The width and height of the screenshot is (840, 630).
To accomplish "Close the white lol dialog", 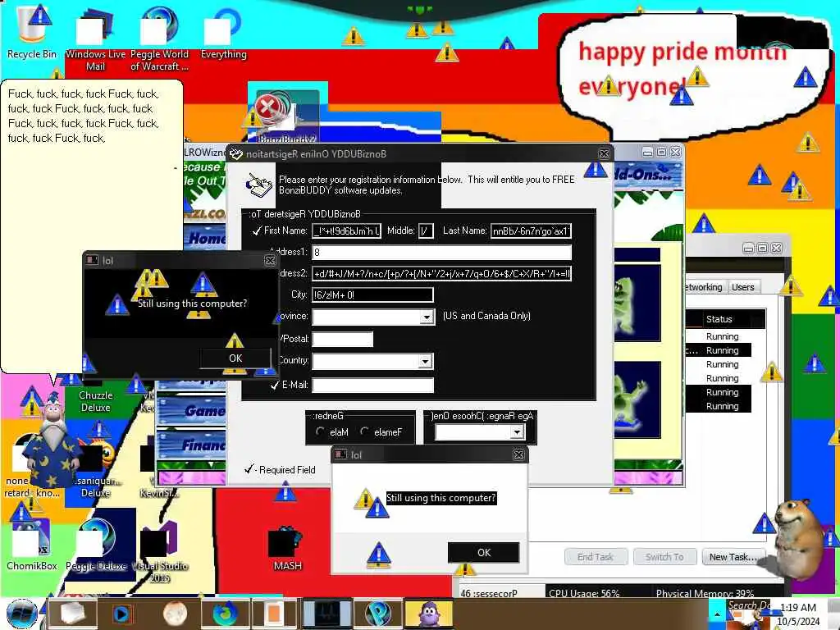I will pos(518,454).
